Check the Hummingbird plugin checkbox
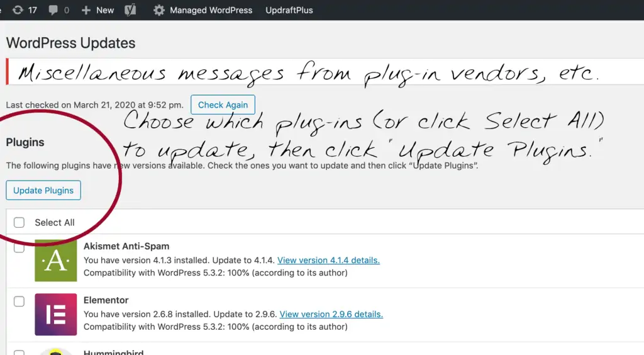This screenshot has width=644, height=355. [x=19, y=352]
